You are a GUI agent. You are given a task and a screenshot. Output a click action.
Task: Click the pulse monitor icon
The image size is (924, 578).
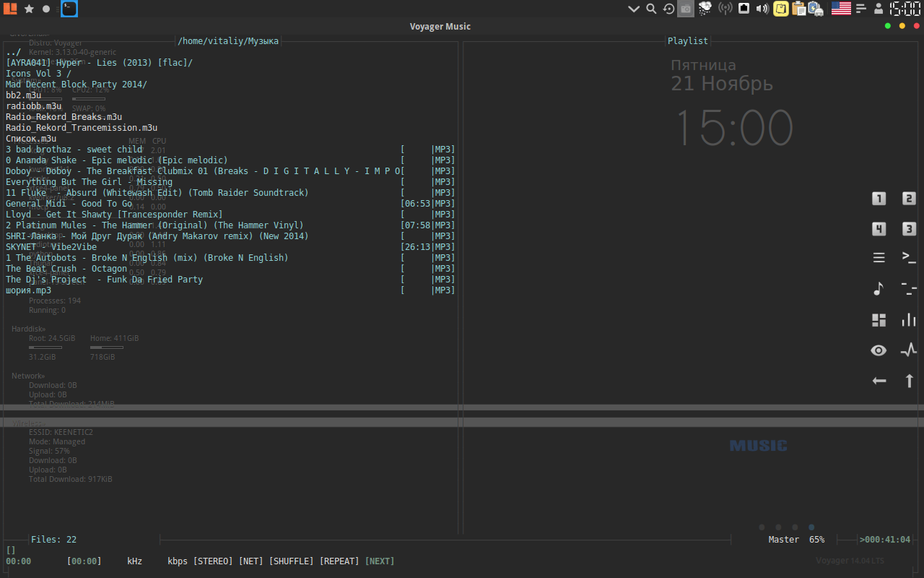point(909,350)
